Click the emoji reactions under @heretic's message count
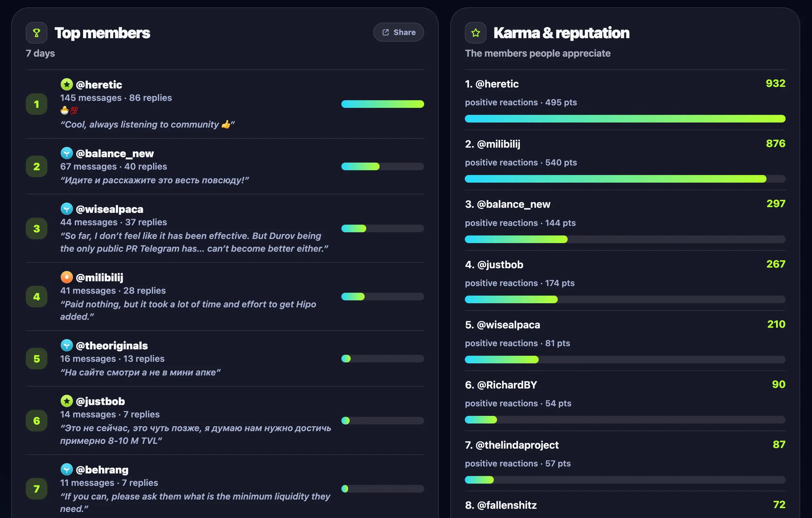812x518 pixels. click(x=69, y=110)
